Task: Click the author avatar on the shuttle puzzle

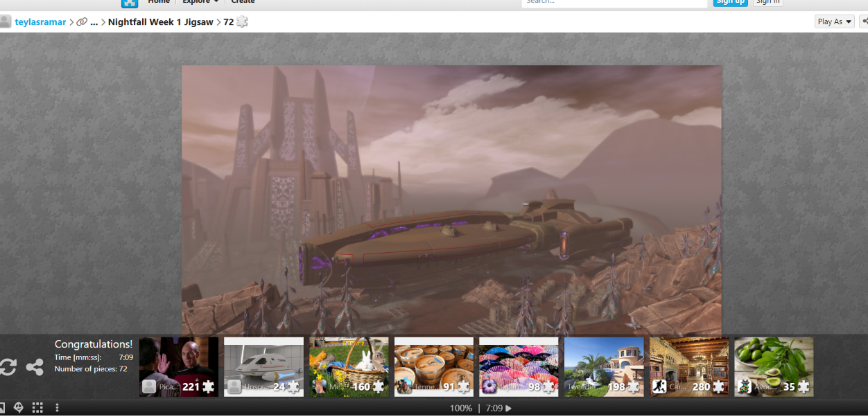Action: point(234,387)
